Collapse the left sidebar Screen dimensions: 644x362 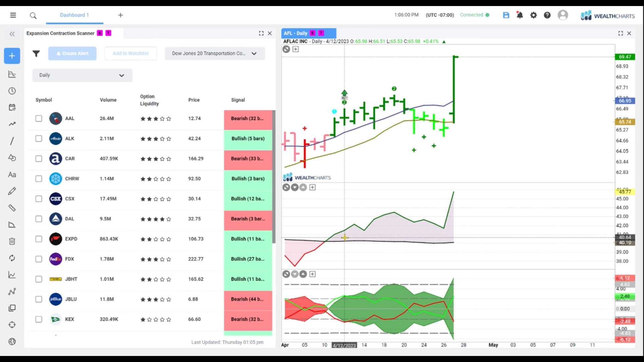[12, 34]
